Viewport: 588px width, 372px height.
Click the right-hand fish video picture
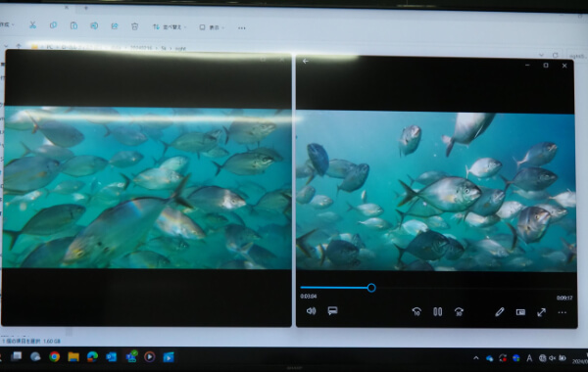pos(436,191)
